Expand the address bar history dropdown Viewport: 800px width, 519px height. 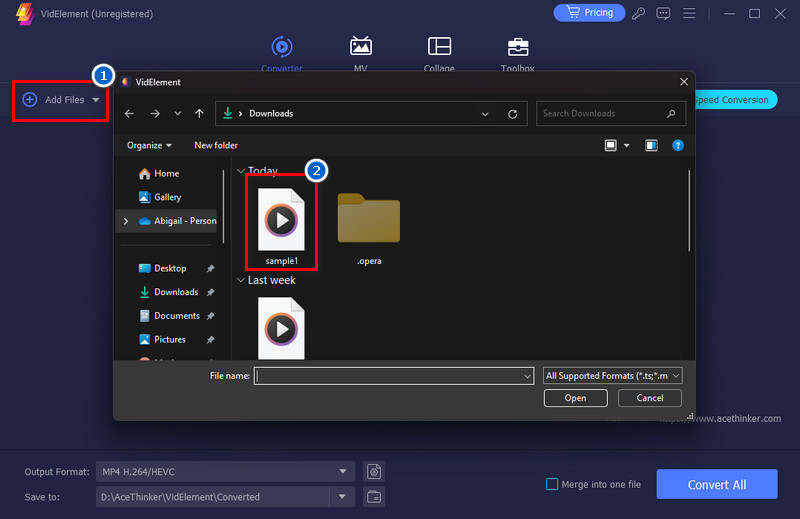tap(485, 114)
